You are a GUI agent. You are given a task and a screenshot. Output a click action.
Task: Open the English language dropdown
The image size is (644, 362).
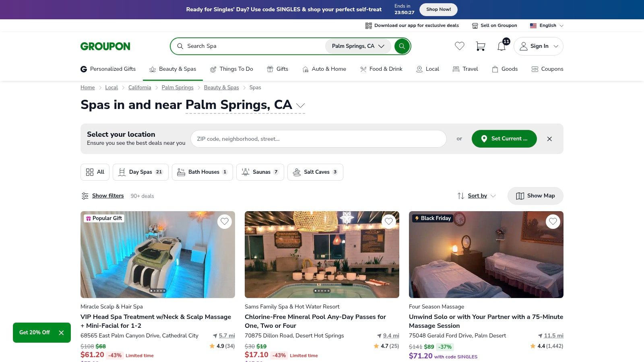[546, 25]
